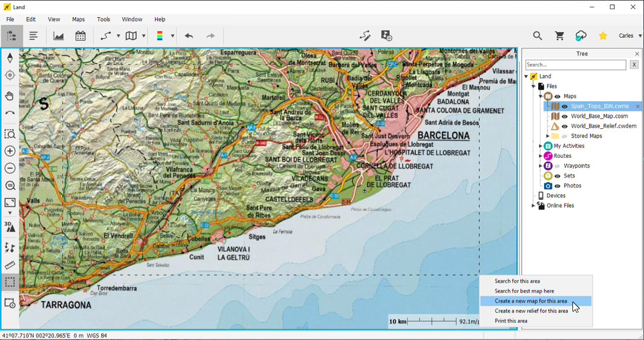Open the magnifier search icon
Viewport: 644px width, 340px height.
tap(538, 36)
